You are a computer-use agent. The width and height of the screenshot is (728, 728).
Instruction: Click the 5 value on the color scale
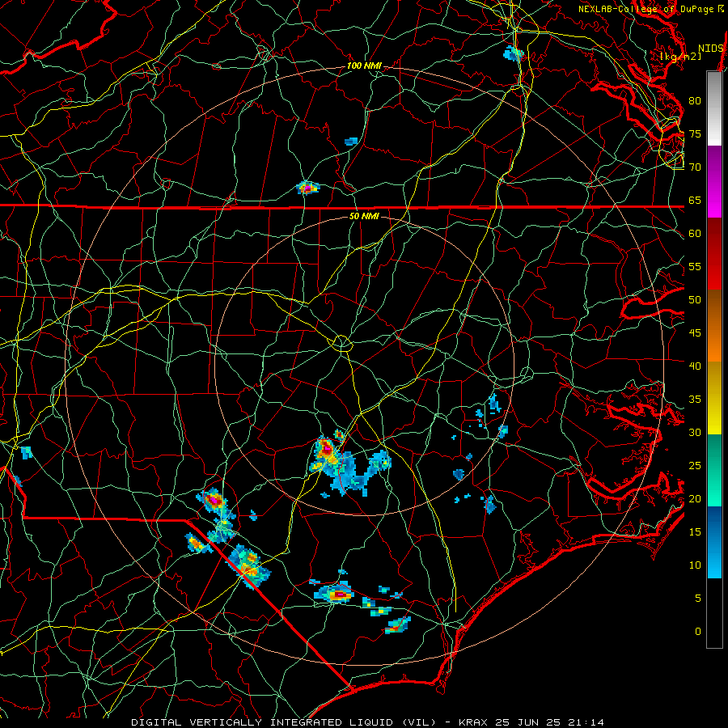[x=698, y=598]
